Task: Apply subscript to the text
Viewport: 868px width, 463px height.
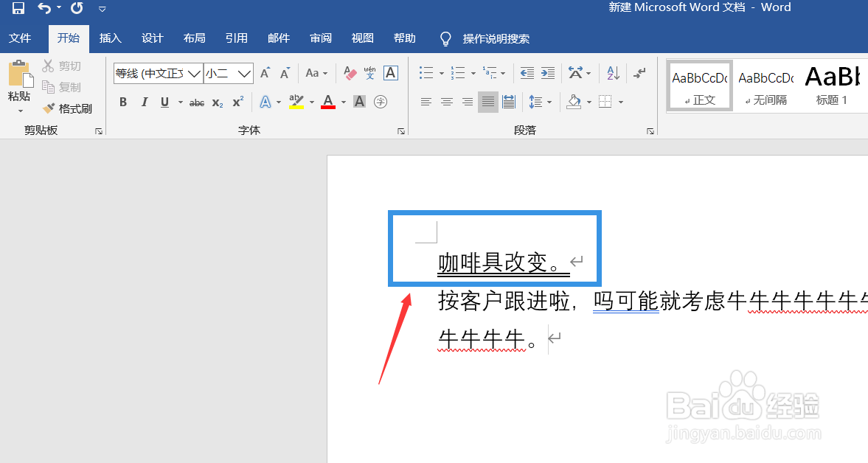Action: coord(217,102)
